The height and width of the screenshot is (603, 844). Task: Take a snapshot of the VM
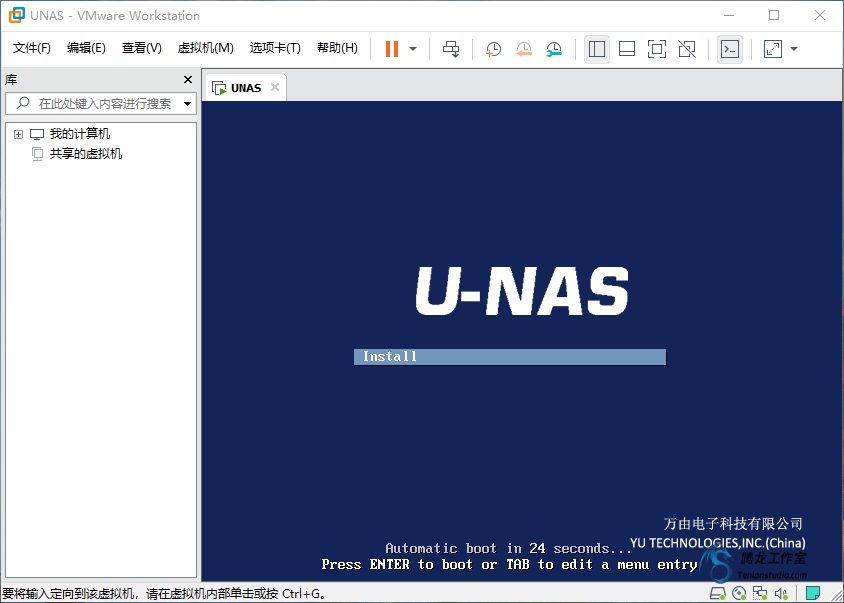pos(493,49)
